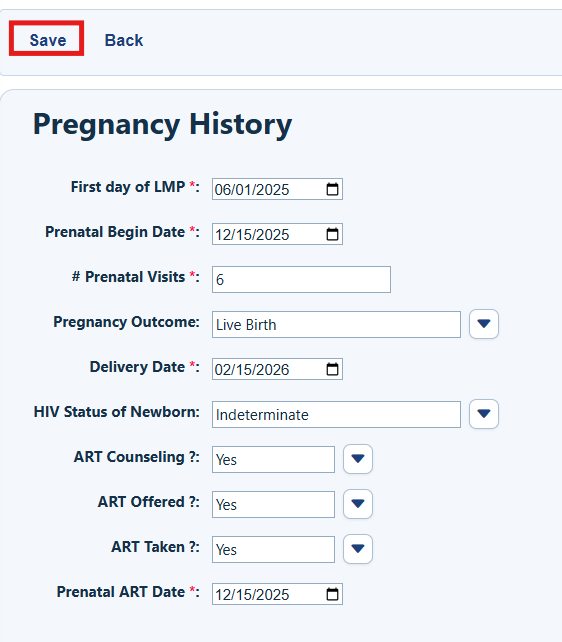The image size is (562, 642).
Task: Open the ART Taken dropdown arrow
Action: pos(358,549)
